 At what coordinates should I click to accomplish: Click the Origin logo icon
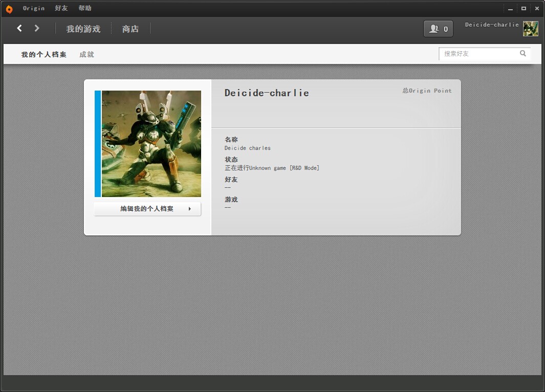[x=9, y=9]
